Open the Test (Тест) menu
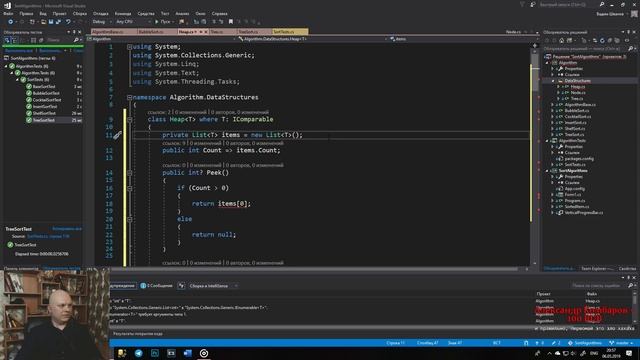The image size is (640, 360). tap(165, 13)
